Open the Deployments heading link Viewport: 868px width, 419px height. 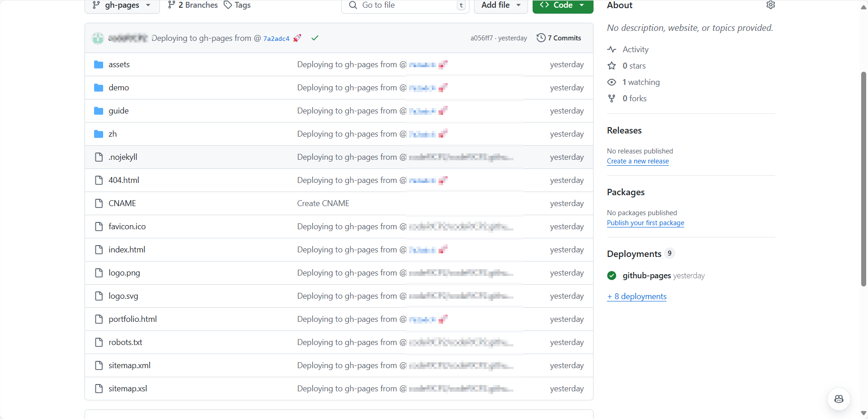point(634,254)
